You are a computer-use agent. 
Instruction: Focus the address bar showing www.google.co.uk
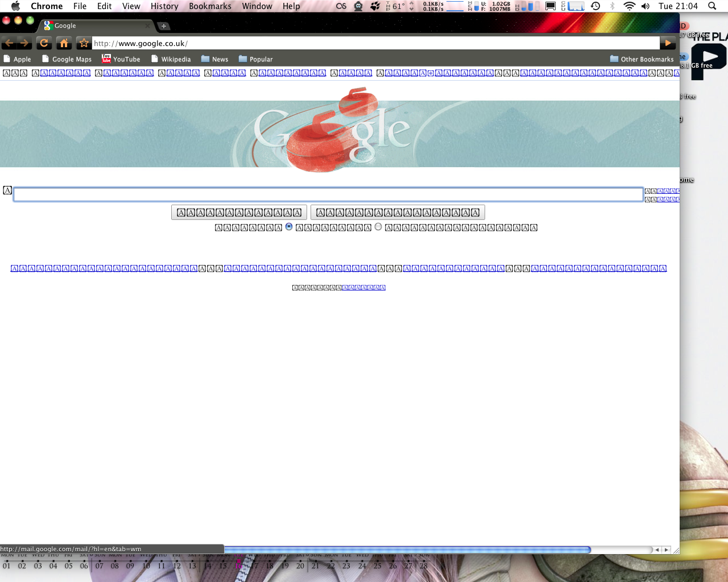point(376,43)
